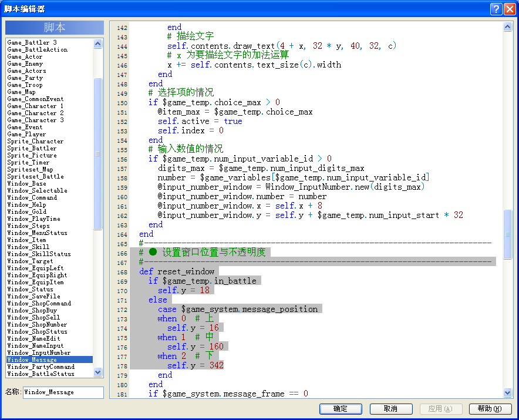The height and width of the screenshot is (420, 519).
Task: Click script list scroll up arrow
Action: [x=97, y=43]
